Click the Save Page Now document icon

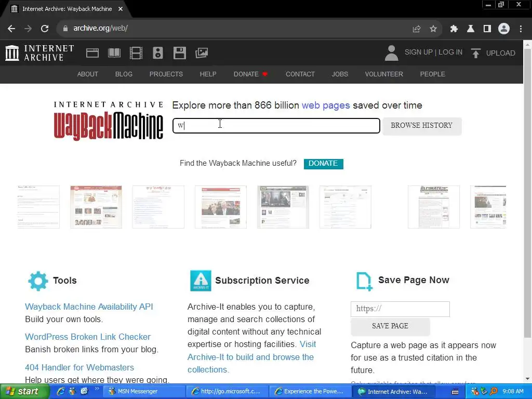coord(364,281)
